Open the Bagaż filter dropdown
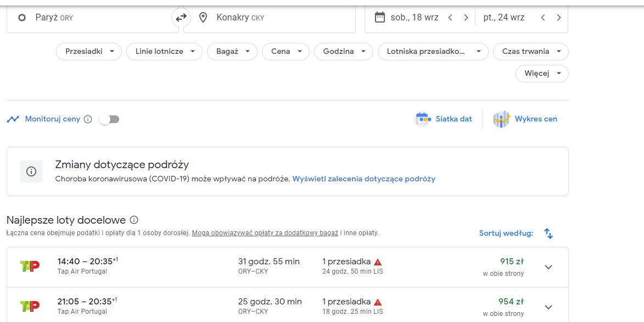The height and width of the screenshot is (322, 644). tap(232, 52)
